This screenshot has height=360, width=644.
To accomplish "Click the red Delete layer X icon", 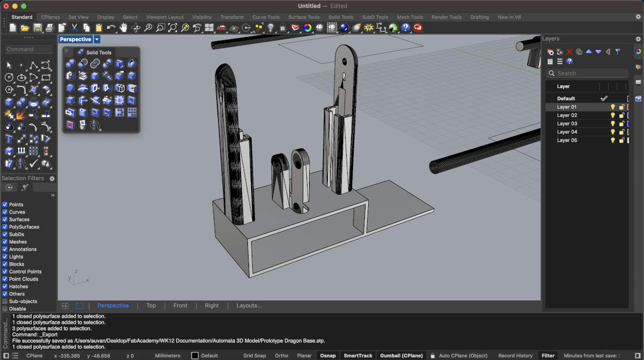I will pyautogui.click(x=569, y=52).
